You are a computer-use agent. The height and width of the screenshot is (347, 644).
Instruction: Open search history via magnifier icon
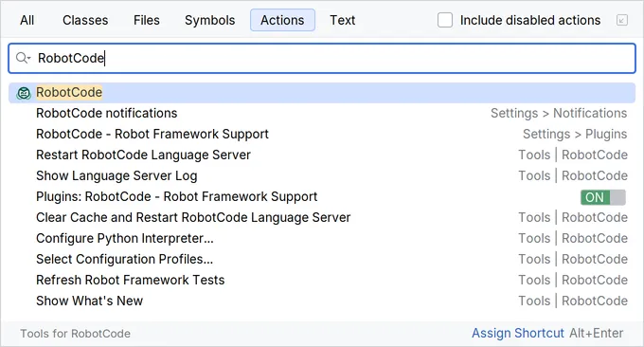coord(23,59)
